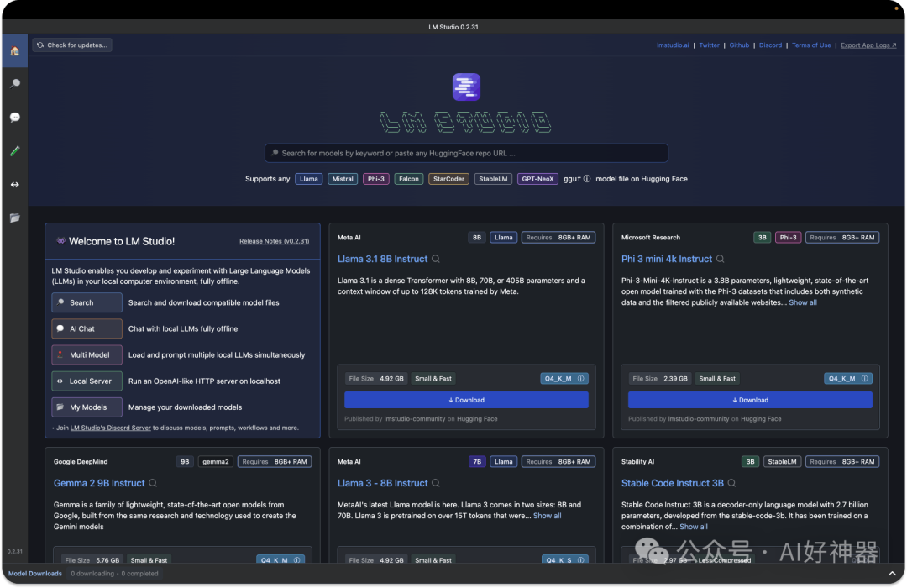Click the Llama tag under search bar

[x=309, y=179]
